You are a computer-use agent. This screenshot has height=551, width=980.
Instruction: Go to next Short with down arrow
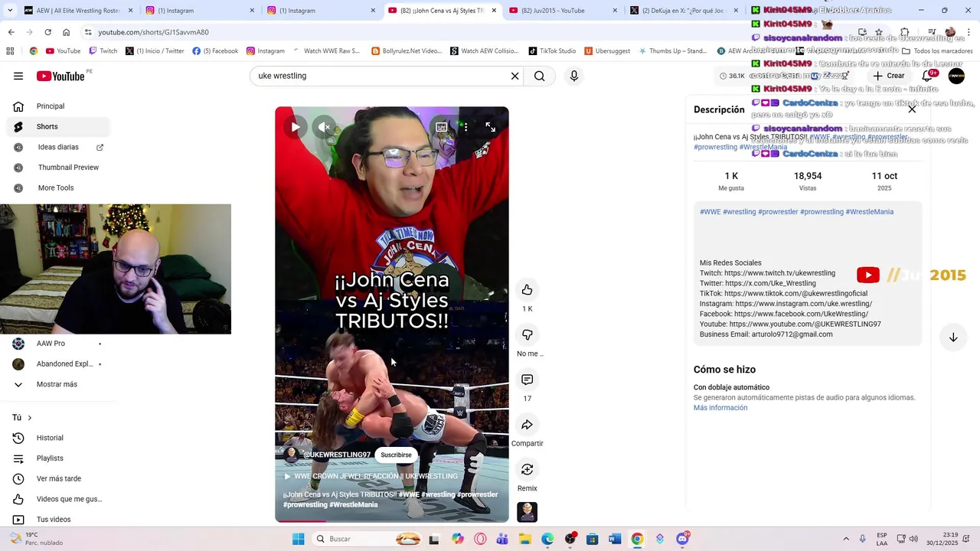pyautogui.click(x=953, y=337)
